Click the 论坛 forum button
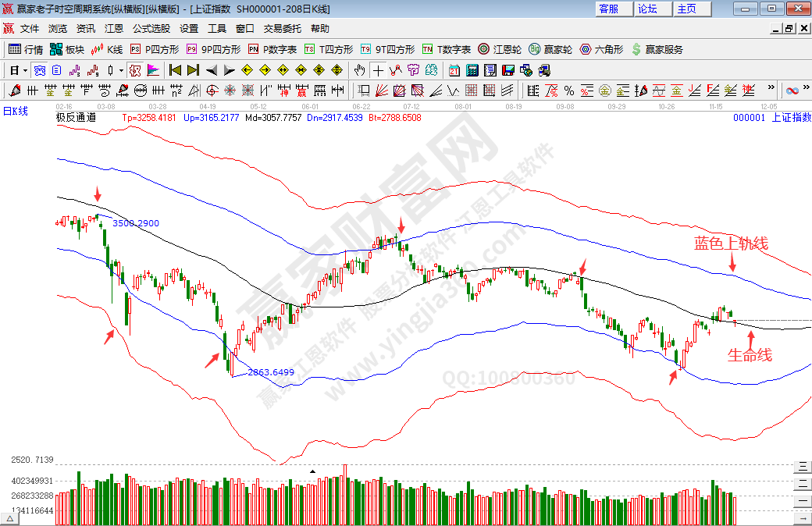Screen dimensions: 812x526 point(648,9)
